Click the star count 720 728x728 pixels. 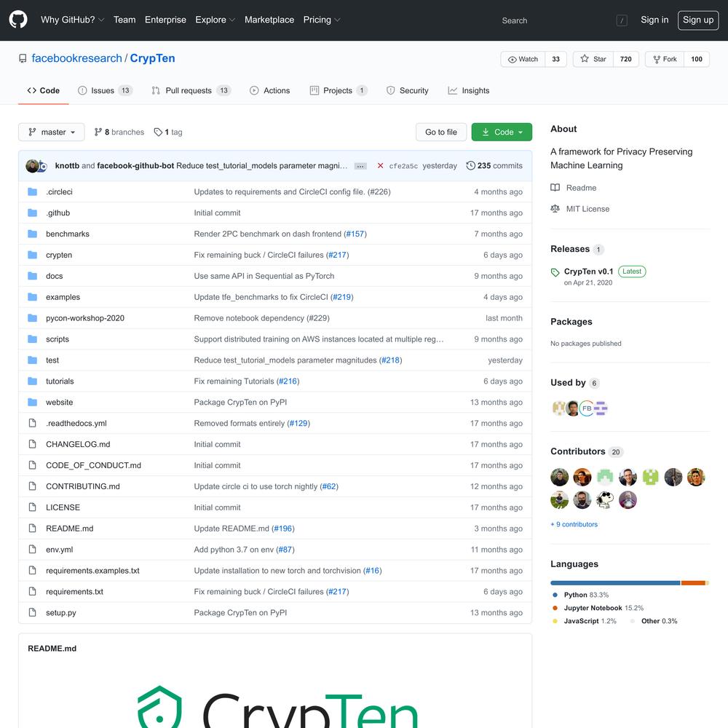tap(626, 60)
